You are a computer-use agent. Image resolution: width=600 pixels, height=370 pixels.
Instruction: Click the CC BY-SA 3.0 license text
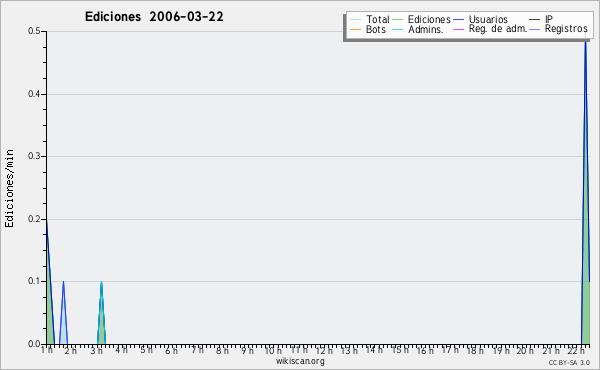pyautogui.click(x=569, y=363)
